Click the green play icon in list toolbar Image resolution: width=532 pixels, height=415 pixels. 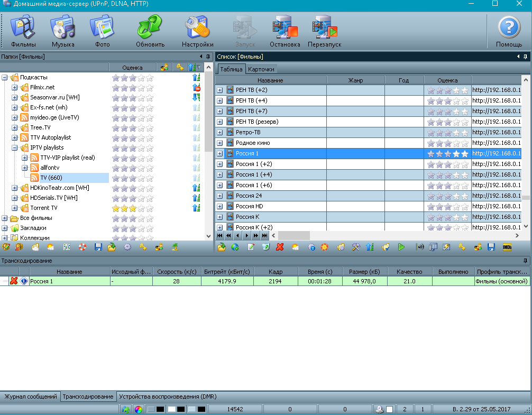[x=401, y=247]
